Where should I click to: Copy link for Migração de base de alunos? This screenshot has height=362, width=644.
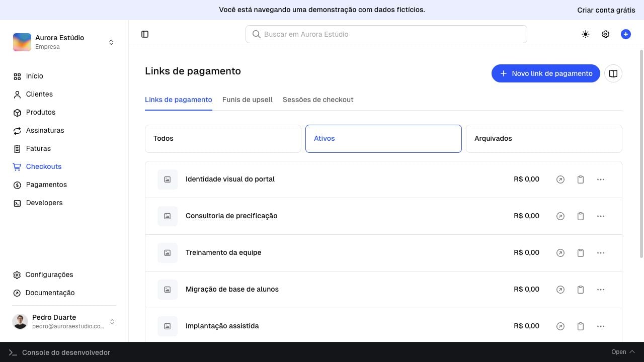pyautogui.click(x=580, y=290)
